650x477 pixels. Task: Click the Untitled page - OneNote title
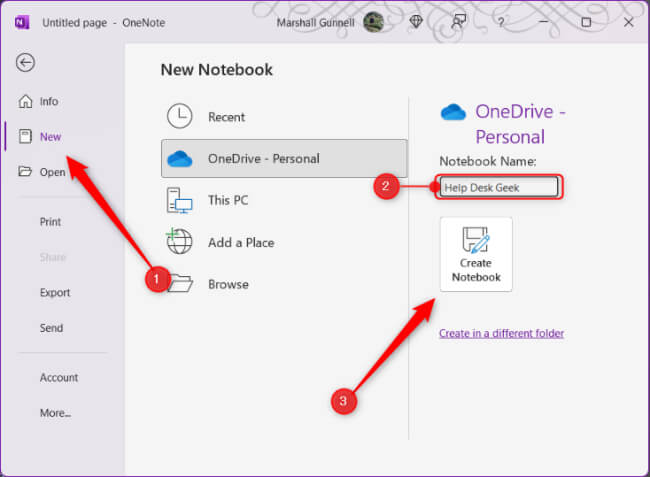(104, 23)
